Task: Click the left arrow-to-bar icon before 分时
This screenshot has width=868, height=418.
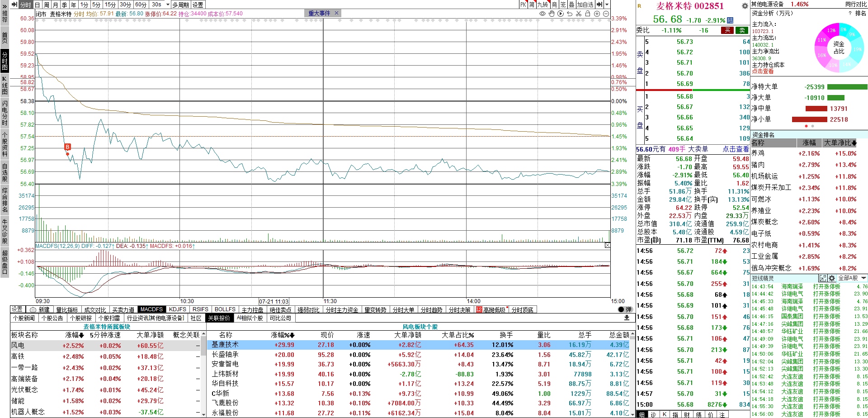Action: [x=14, y=5]
